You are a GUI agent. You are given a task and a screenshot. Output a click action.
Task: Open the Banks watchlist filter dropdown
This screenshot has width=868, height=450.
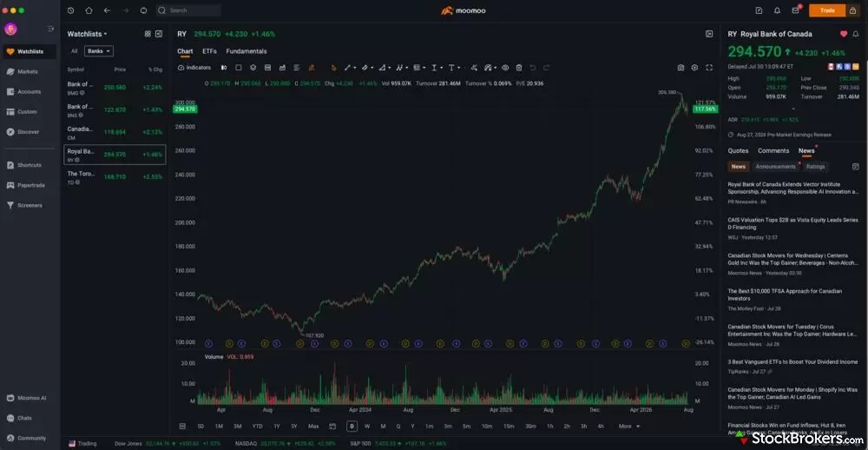(99, 51)
